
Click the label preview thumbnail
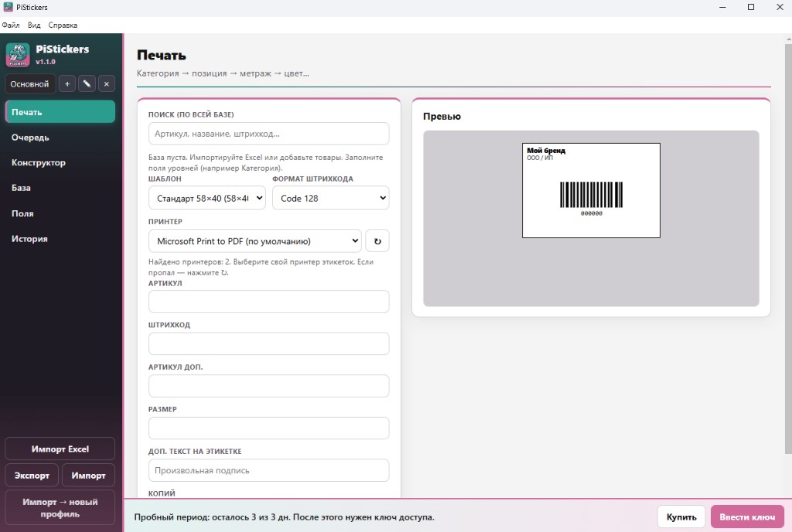click(591, 190)
